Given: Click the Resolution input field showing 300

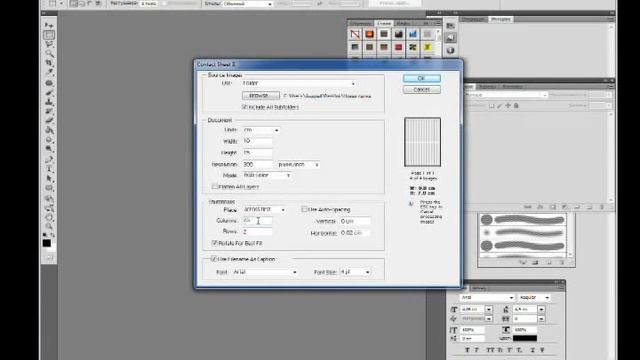Looking at the screenshot, I should [x=257, y=164].
